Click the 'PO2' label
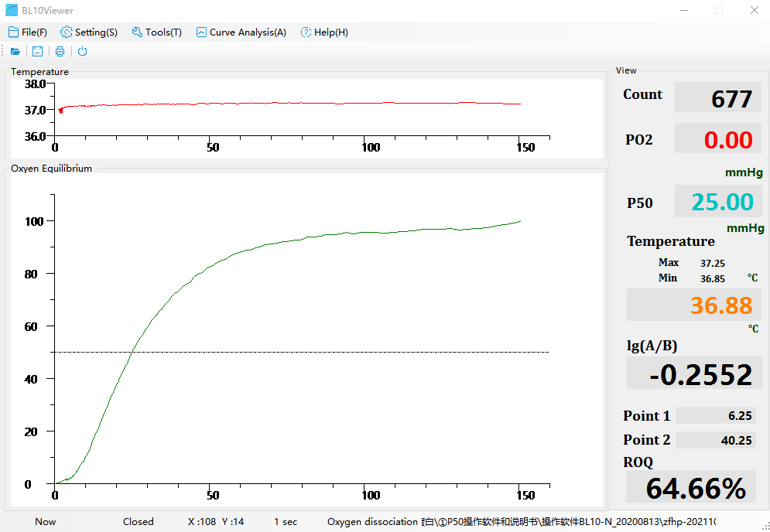 [639, 140]
